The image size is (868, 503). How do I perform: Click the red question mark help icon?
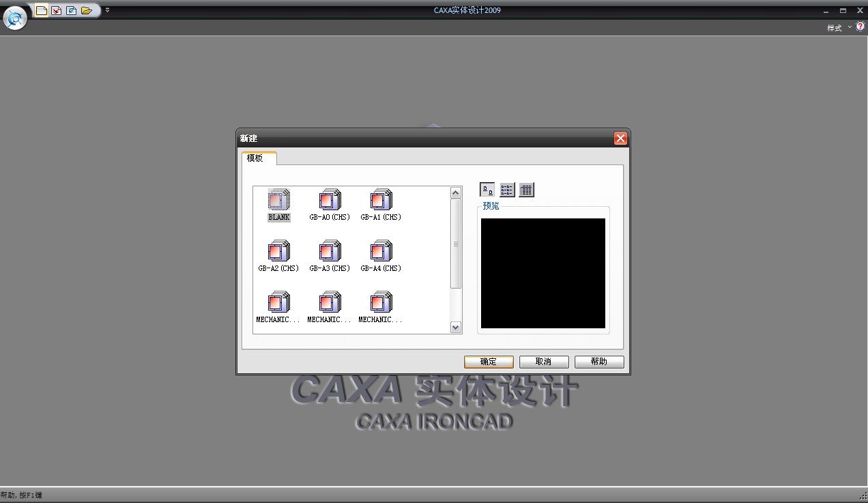point(860,27)
